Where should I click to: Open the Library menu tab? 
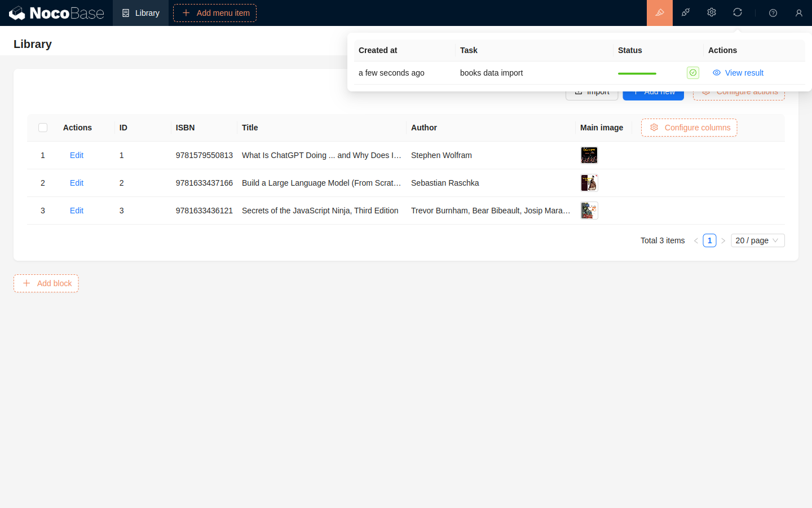coord(141,13)
